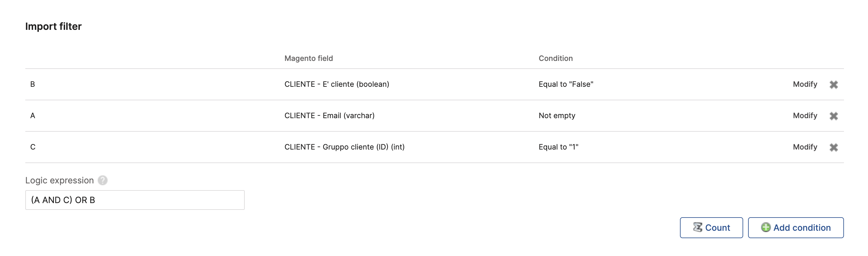
Task: Click the "Not empty" condition text
Action: (x=557, y=116)
